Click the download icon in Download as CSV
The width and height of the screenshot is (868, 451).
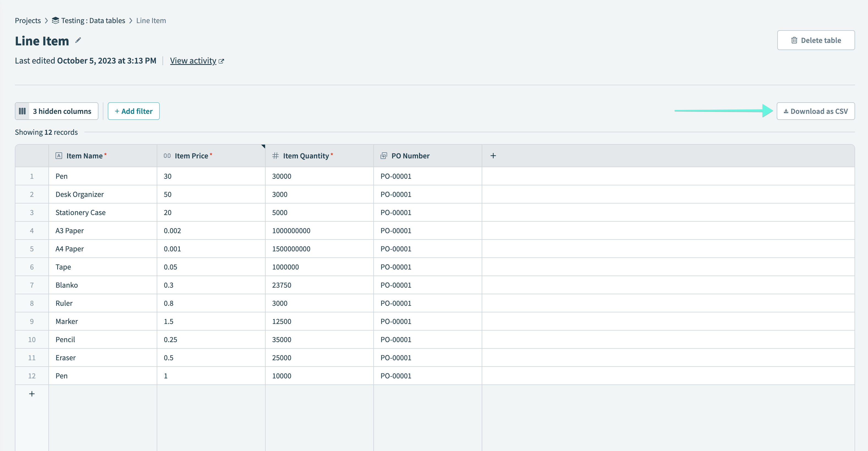coord(786,111)
